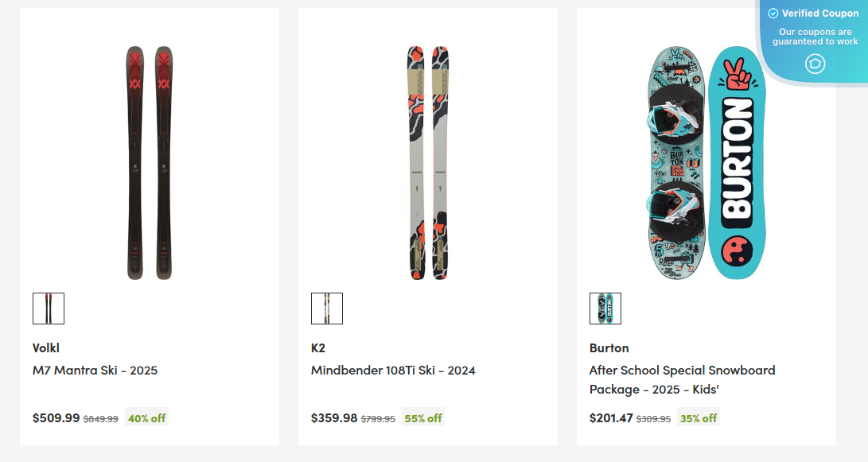This screenshot has height=462, width=868.
Task: Click the 55% off badge
Action: coord(422,417)
